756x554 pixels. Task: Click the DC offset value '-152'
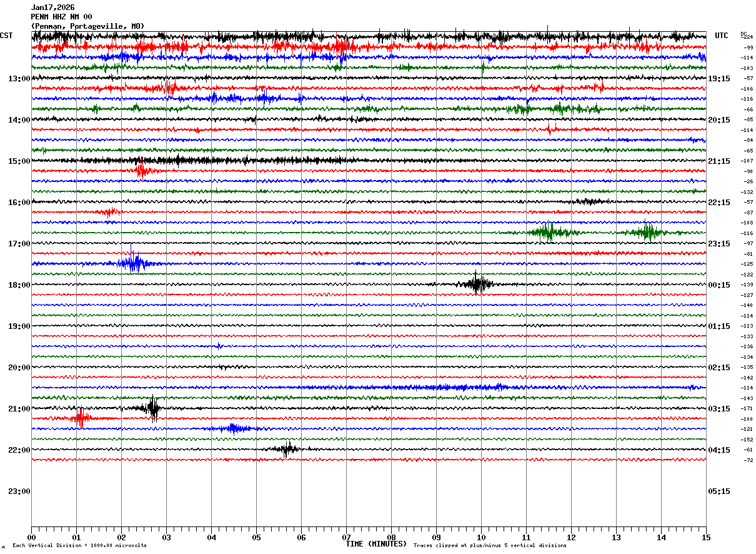coord(747,440)
